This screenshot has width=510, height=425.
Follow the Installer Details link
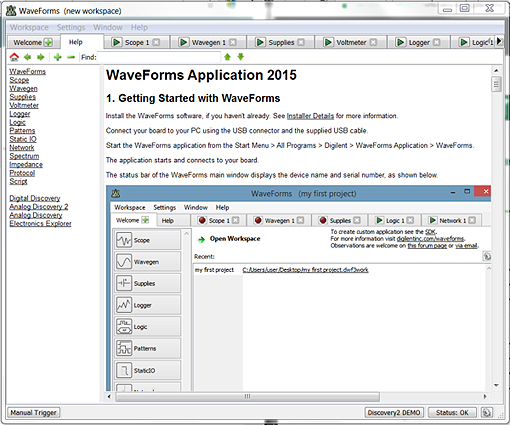click(310, 116)
